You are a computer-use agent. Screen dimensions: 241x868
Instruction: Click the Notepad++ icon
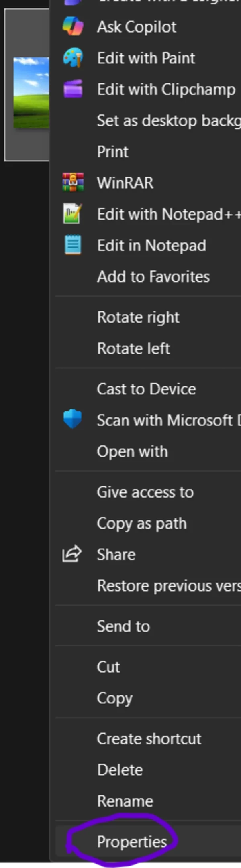pos(73,214)
